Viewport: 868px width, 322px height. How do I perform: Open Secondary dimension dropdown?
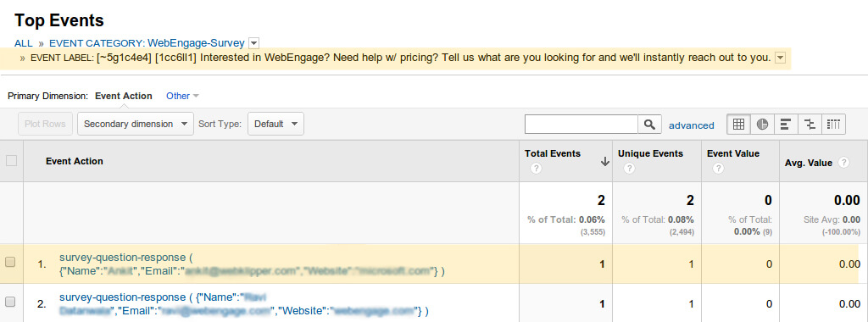(x=136, y=124)
